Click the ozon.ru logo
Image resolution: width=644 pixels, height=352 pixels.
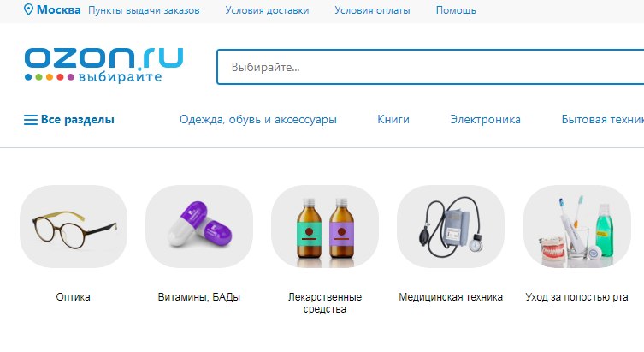[x=103, y=65]
